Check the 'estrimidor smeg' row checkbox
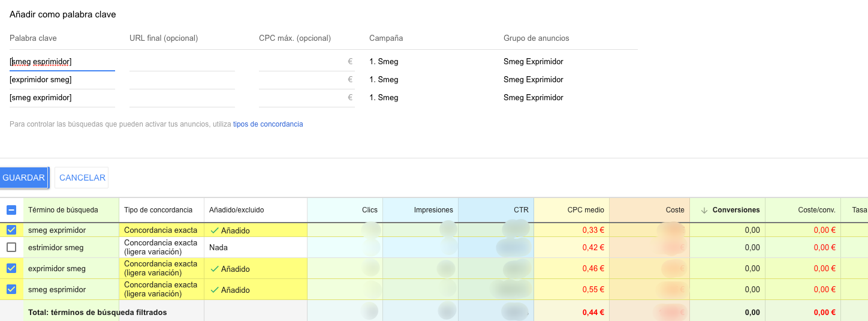868x321 pixels. click(11, 247)
